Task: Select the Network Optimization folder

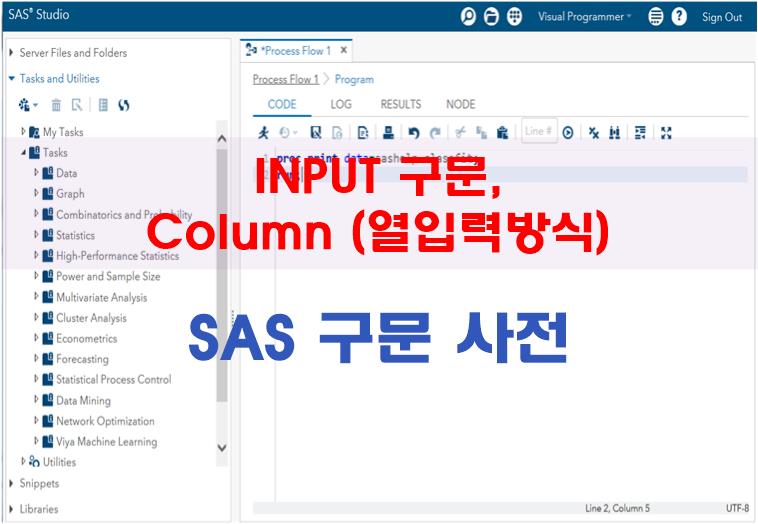Action: click(x=105, y=421)
